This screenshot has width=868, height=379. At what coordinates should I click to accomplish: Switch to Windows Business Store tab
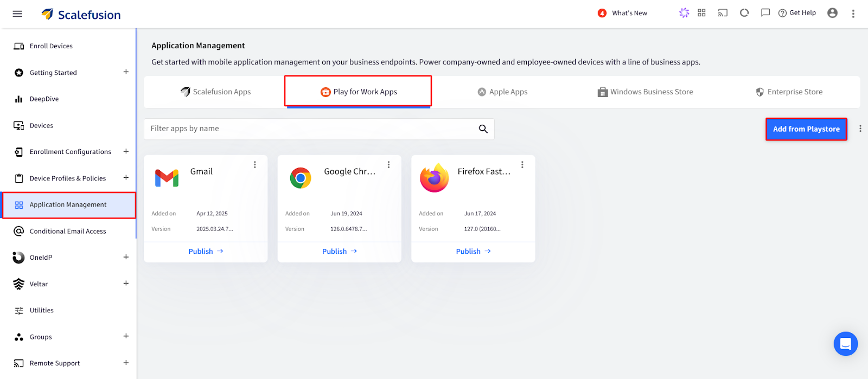click(645, 92)
